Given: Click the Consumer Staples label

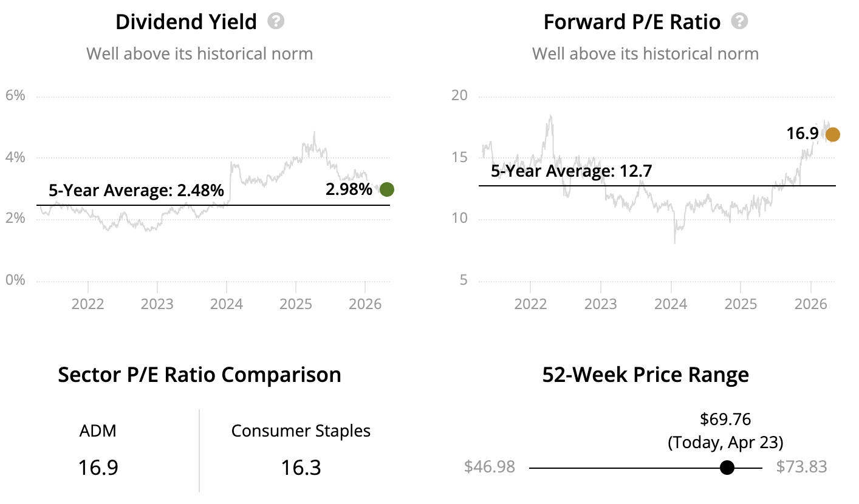Looking at the screenshot, I should (x=301, y=431).
